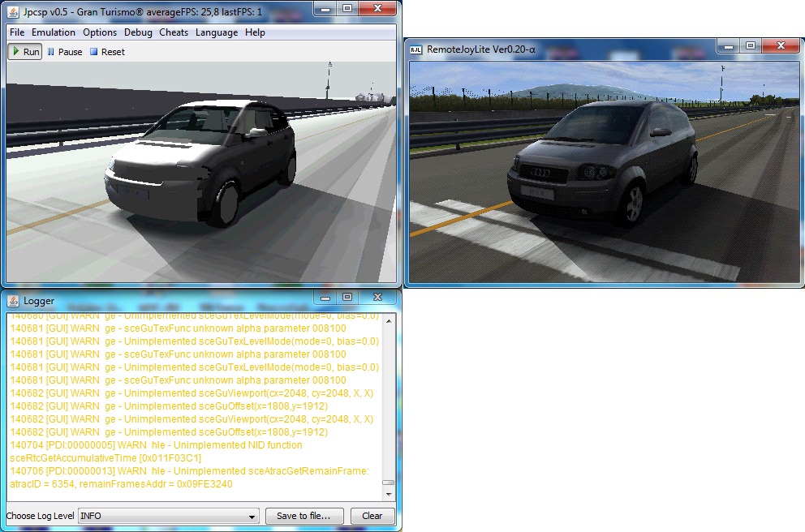
Task: Click the RemoteJoyLite title bar icon
Action: (415, 49)
